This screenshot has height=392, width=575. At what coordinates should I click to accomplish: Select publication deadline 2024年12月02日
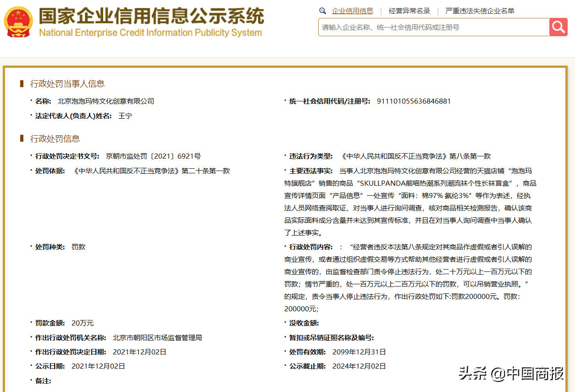(x=359, y=366)
